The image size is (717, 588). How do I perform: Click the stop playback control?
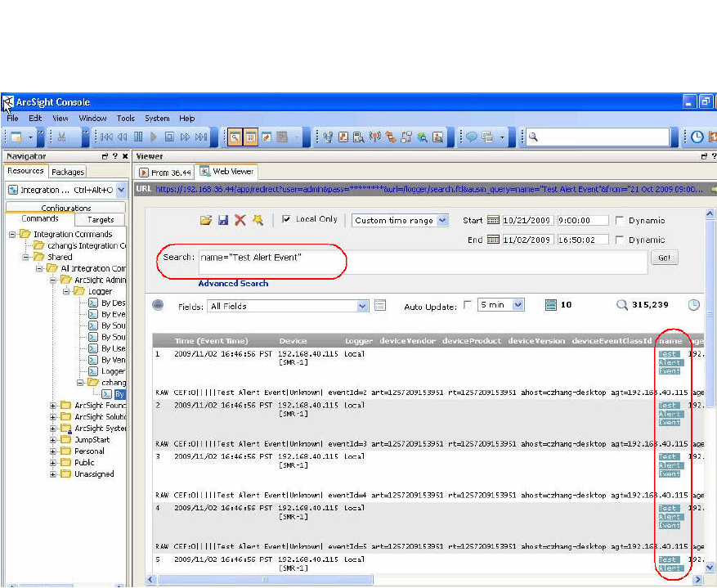pyautogui.click(x=169, y=137)
